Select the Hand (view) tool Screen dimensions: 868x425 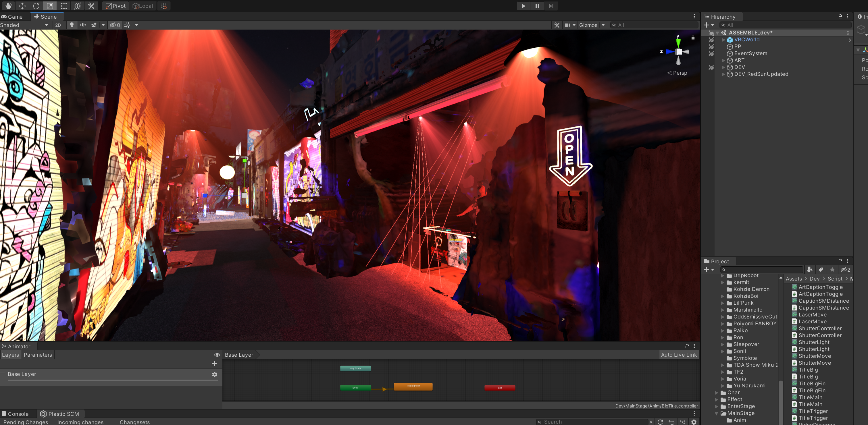pos(8,6)
